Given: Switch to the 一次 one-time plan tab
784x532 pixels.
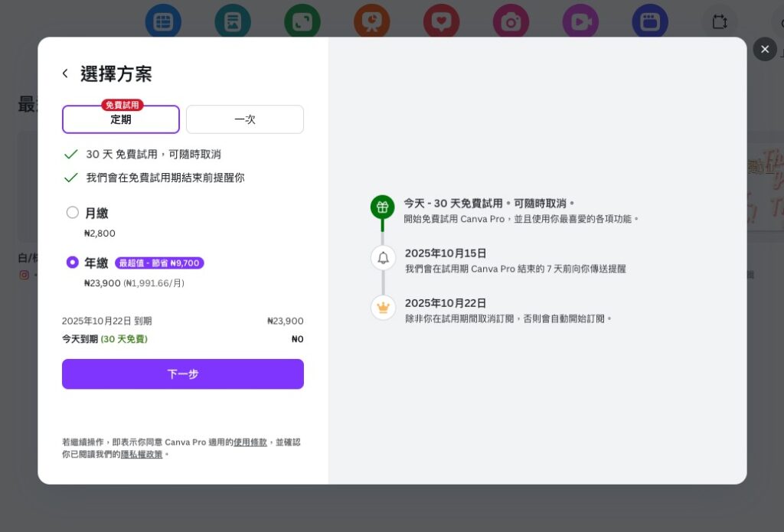Looking at the screenshot, I should [x=245, y=119].
